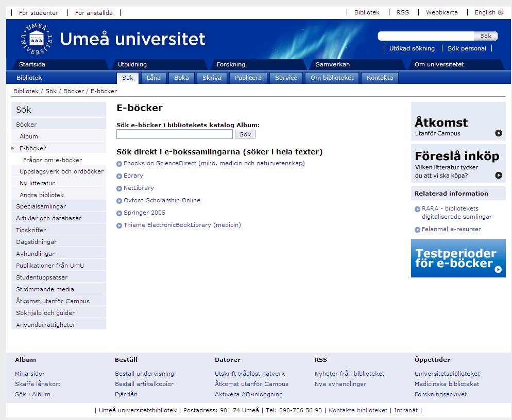Open the Utökad sökning link
The height and width of the screenshot is (420, 512).
click(412, 48)
